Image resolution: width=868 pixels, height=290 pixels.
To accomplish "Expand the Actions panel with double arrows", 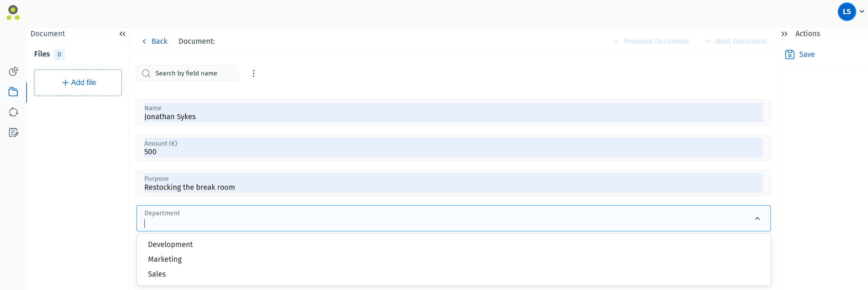I will pos(785,34).
